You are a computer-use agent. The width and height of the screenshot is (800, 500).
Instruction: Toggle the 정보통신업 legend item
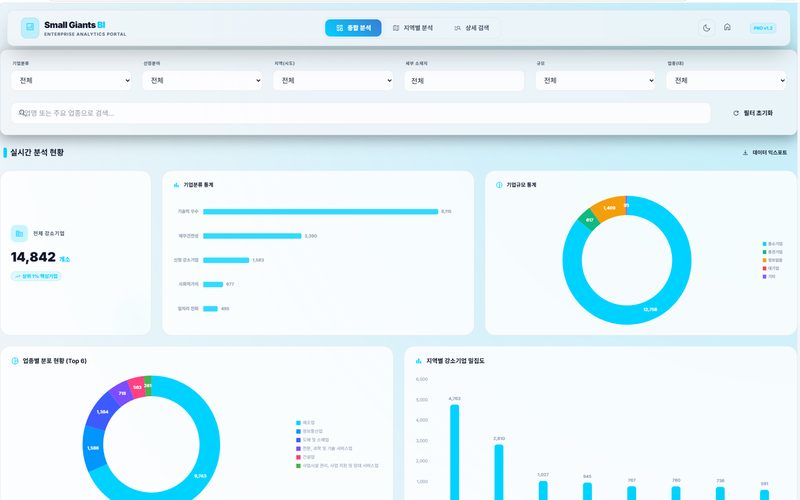(309, 432)
